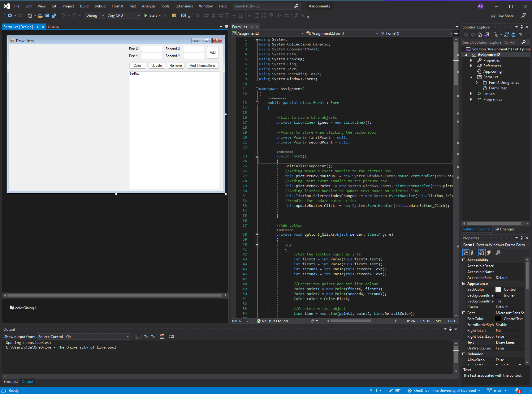
Task: Open the Git menu
Action: pos(54,6)
